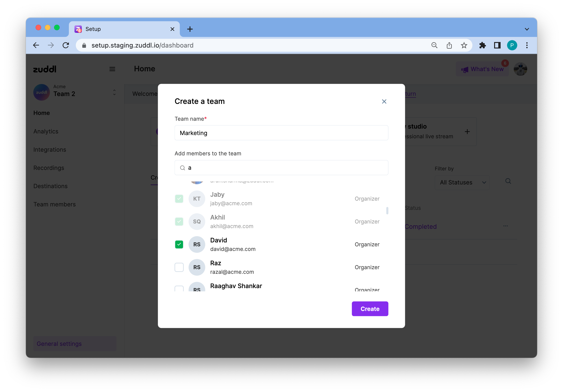Check the Raaghav Shankar checkbox
The image size is (563, 392).
[179, 289]
